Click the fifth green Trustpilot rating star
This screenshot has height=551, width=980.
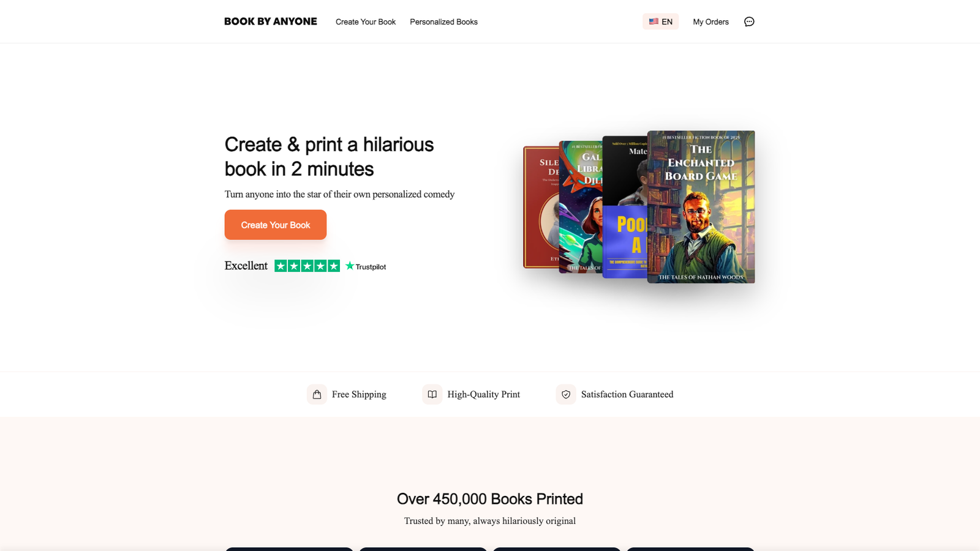[x=333, y=266]
